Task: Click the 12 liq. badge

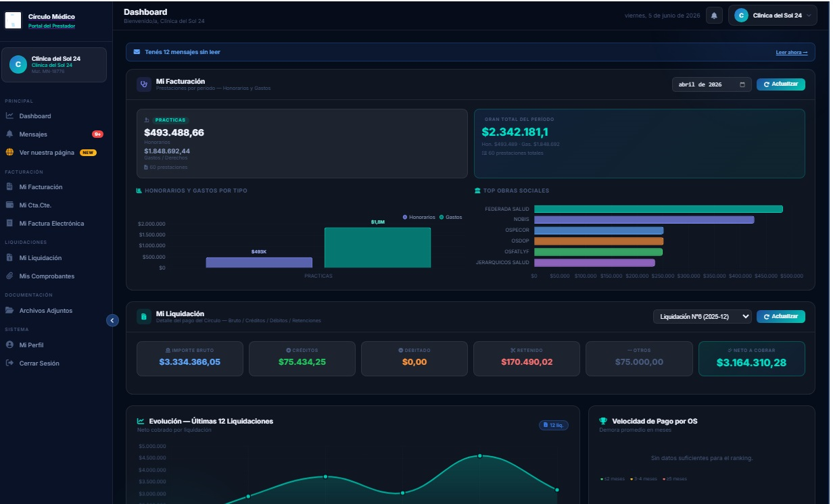Action: click(554, 425)
